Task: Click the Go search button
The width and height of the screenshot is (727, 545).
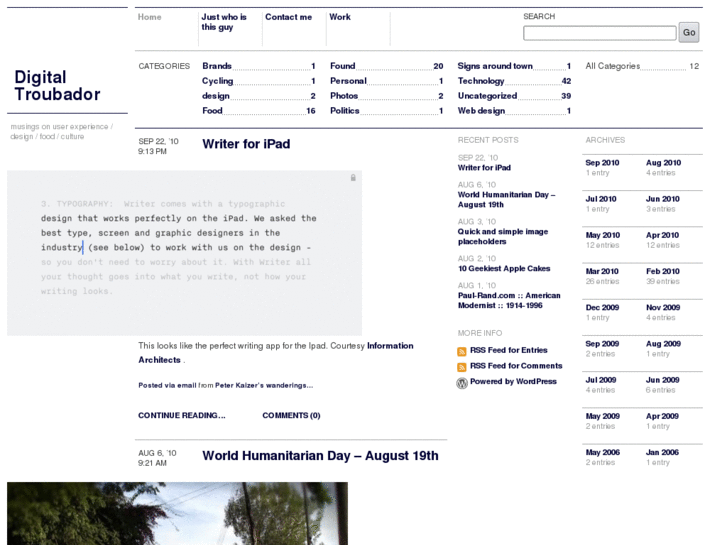Action: [x=689, y=32]
